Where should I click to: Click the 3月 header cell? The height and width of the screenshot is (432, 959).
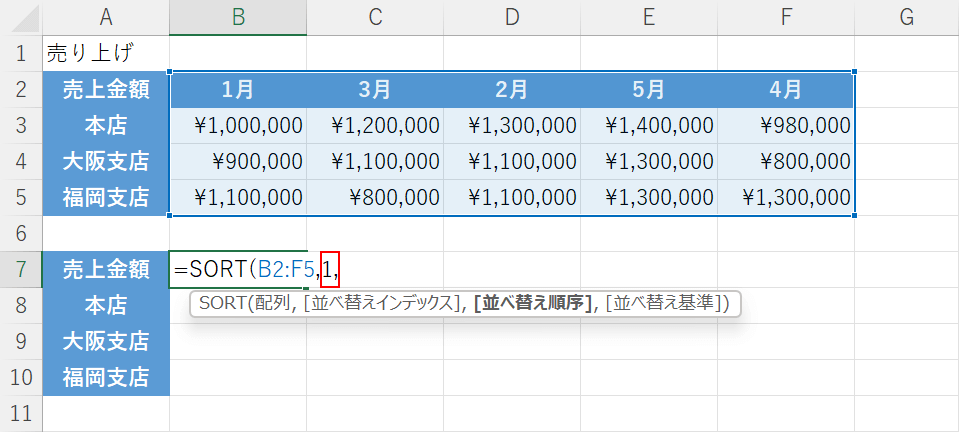pyautogui.click(x=375, y=90)
